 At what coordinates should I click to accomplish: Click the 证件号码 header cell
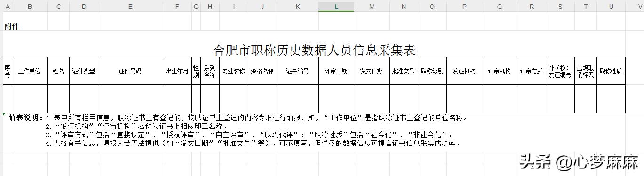(x=130, y=71)
